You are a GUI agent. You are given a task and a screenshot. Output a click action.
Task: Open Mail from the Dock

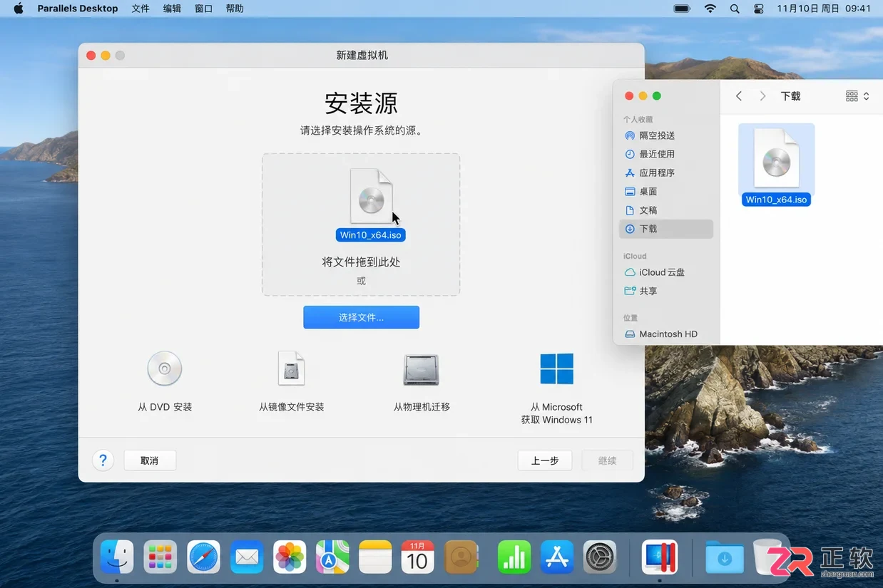click(x=247, y=557)
